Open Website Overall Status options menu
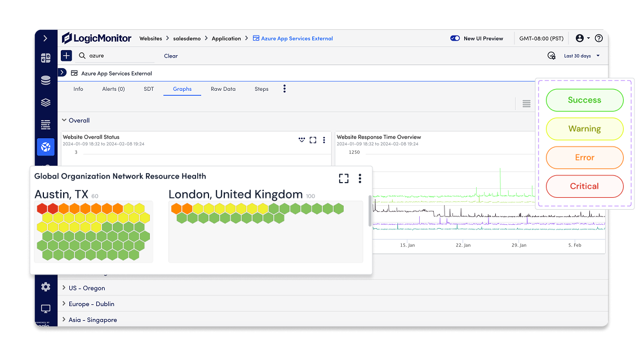The height and width of the screenshot is (363, 644). 324,140
